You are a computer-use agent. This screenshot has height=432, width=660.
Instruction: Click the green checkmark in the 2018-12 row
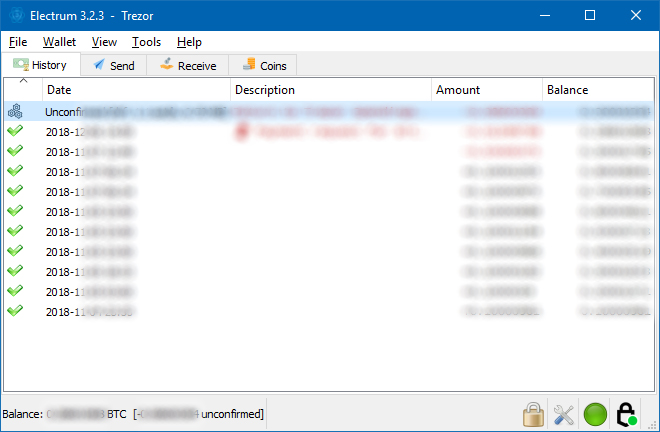click(x=15, y=131)
